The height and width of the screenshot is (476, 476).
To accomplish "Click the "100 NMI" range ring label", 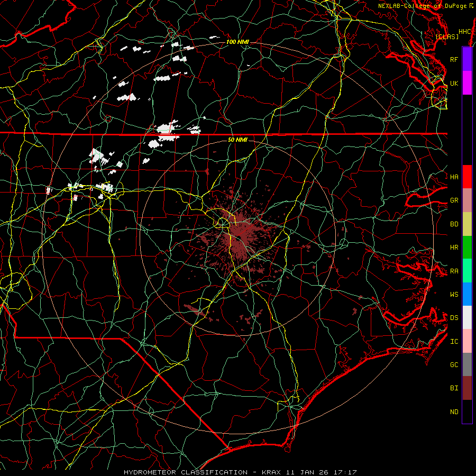I will (237, 42).
